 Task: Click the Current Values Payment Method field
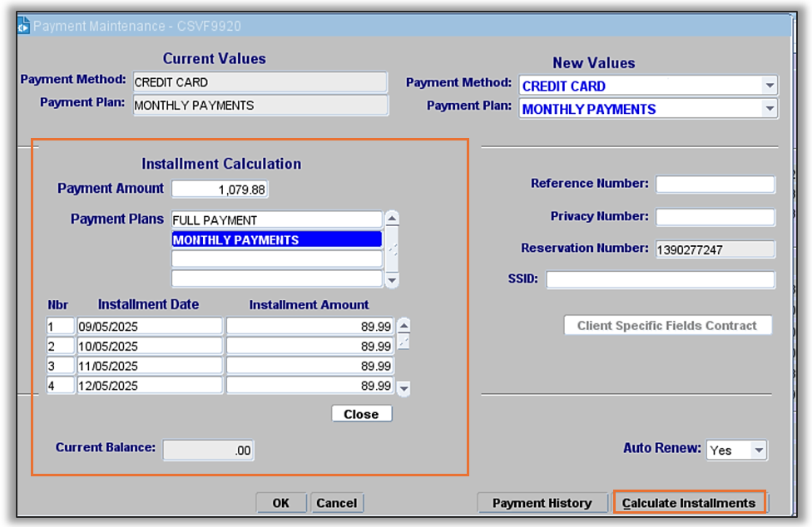pyautogui.click(x=260, y=82)
